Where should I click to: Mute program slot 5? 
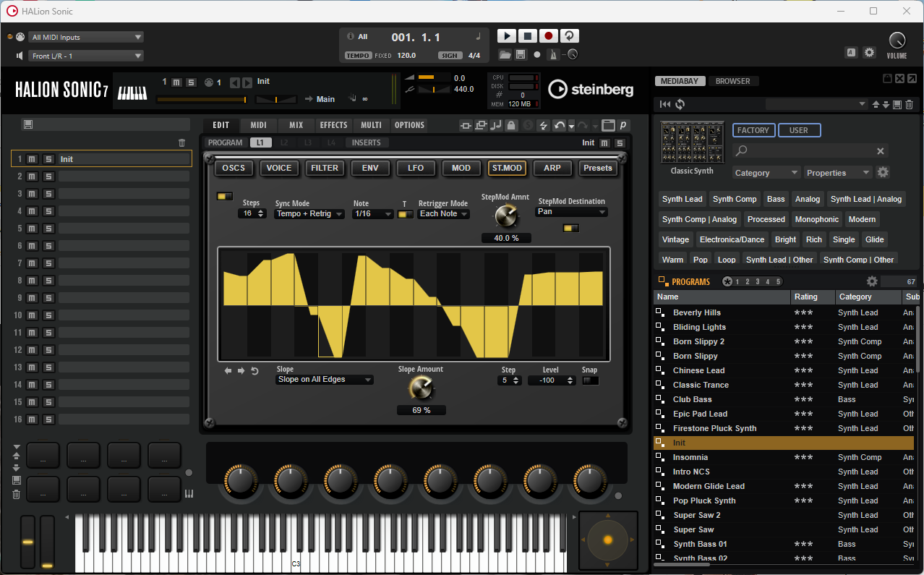click(x=33, y=229)
